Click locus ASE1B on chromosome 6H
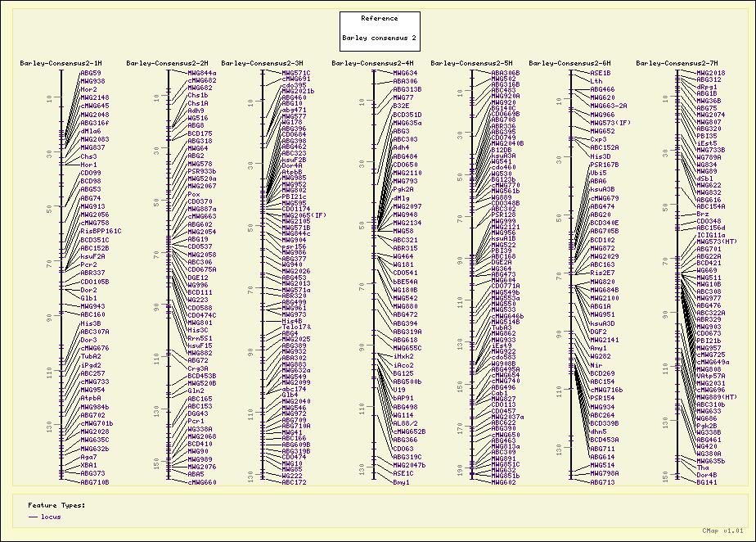 (601, 73)
